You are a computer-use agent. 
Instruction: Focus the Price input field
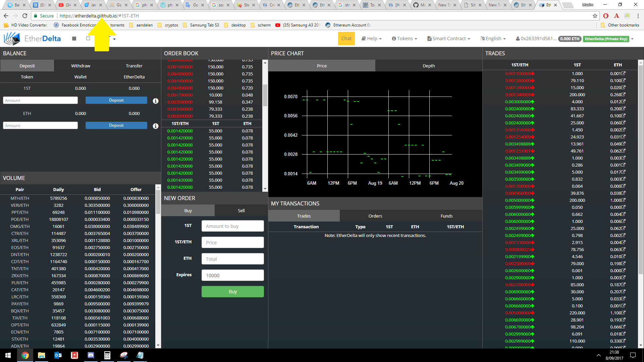(233, 242)
